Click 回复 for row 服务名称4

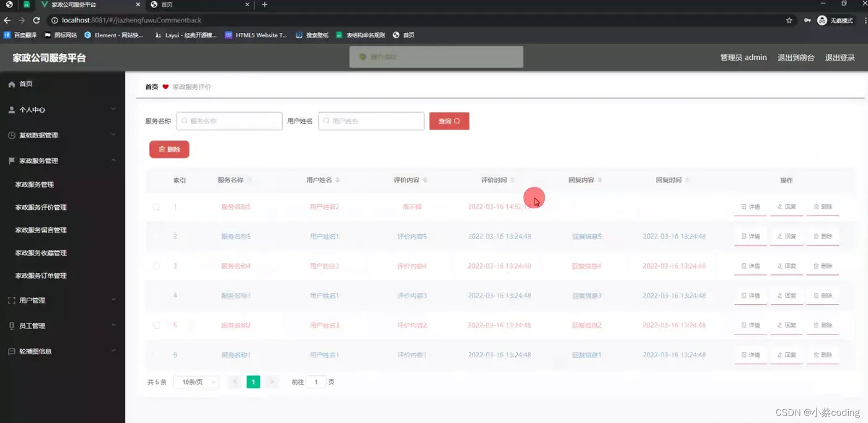click(x=787, y=266)
